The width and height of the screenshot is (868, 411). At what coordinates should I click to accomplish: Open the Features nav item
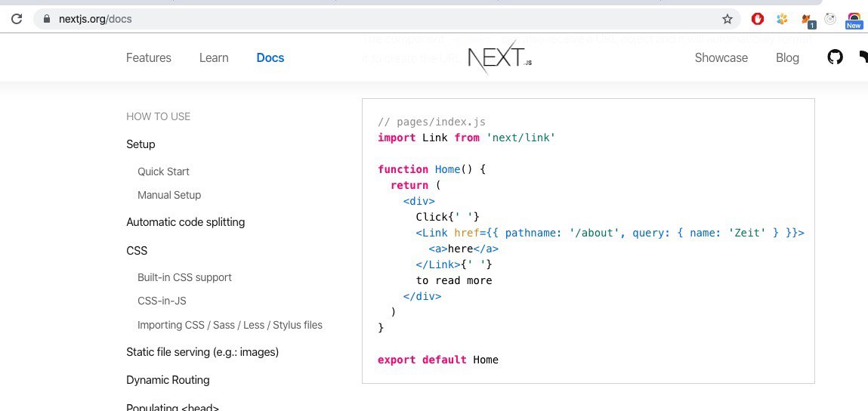point(148,57)
